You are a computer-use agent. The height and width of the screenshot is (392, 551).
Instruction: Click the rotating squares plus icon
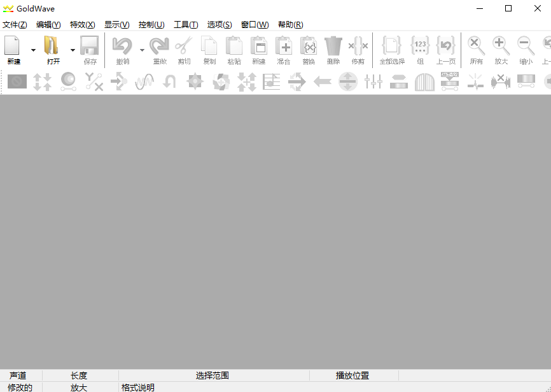click(x=221, y=81)
